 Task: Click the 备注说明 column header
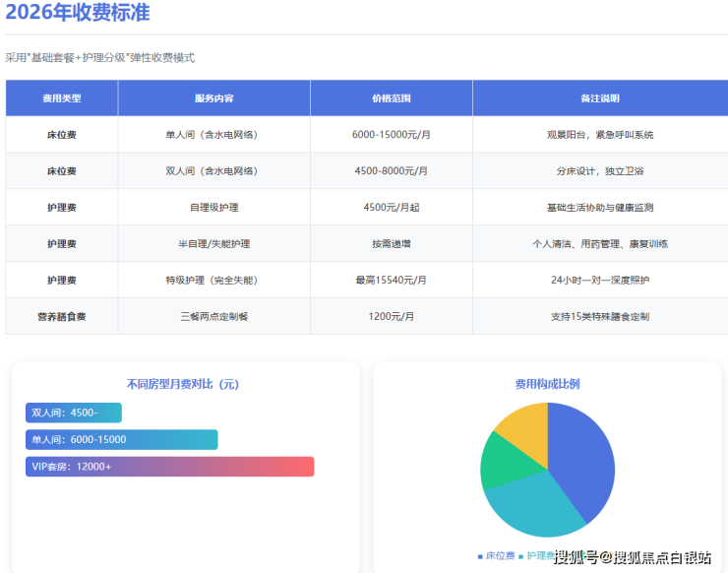tap(599, 98)
